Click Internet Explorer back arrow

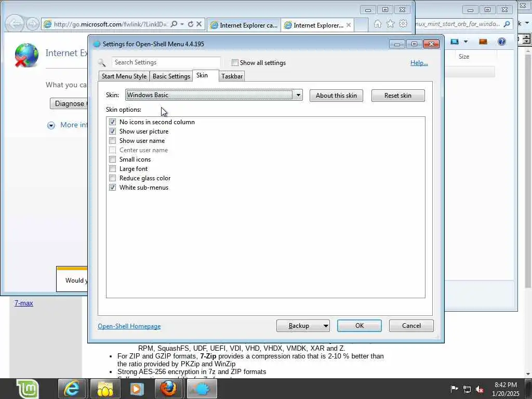[14, 24]
